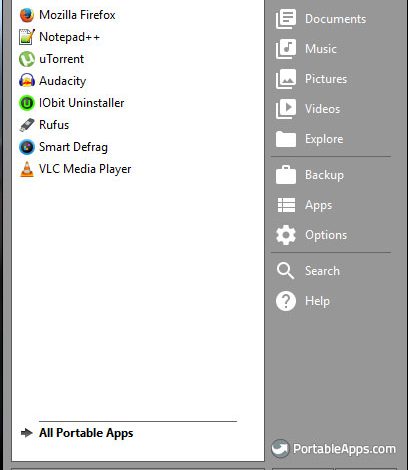Open Help question mark item
The width and height of the screenshot is (408, 470).
[303, 301]
